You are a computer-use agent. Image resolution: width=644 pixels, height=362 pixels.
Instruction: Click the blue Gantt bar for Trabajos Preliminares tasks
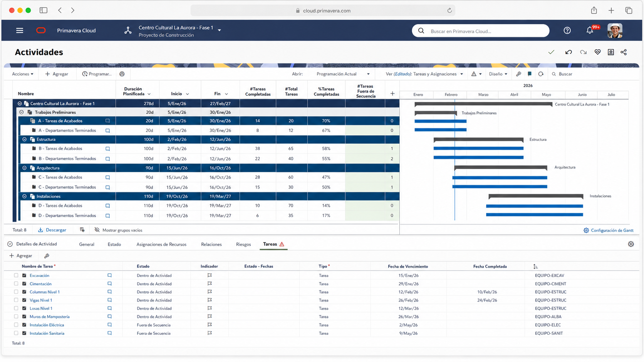click(x=440, y=121)
